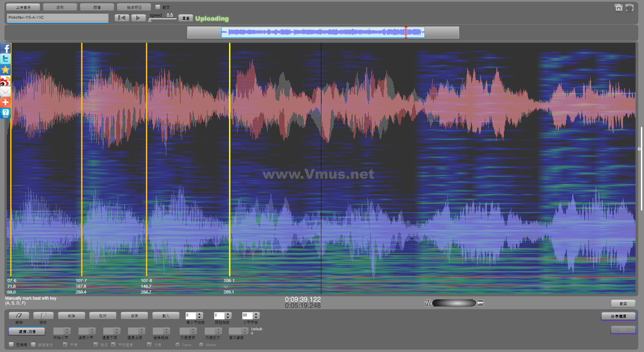The height and width of the screenshot is (352, 644).
Task: Share to Weibo via sidebar icon
Action: 5,81
